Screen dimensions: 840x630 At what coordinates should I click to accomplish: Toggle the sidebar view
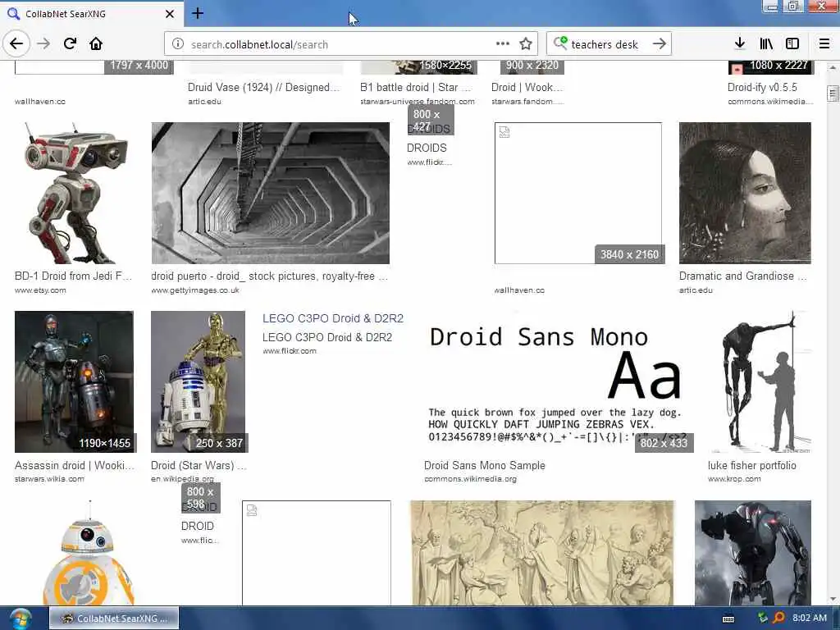pos(792,44)
